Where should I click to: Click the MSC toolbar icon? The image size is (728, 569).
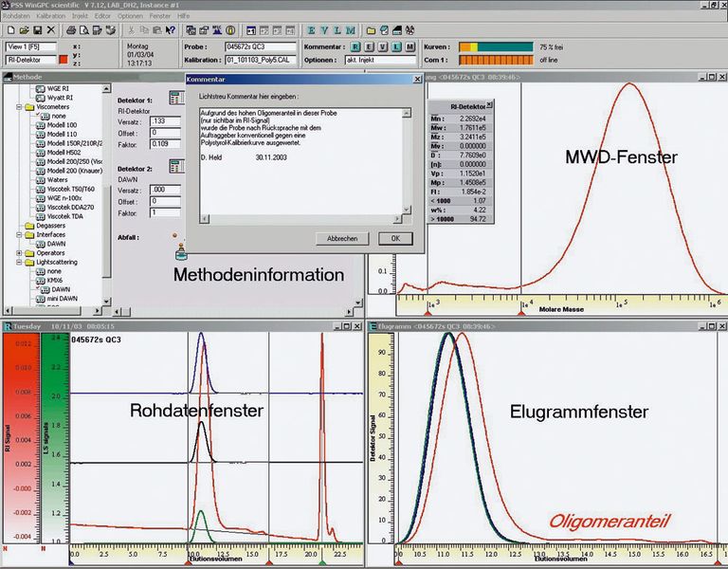click(x=217, y=30)
